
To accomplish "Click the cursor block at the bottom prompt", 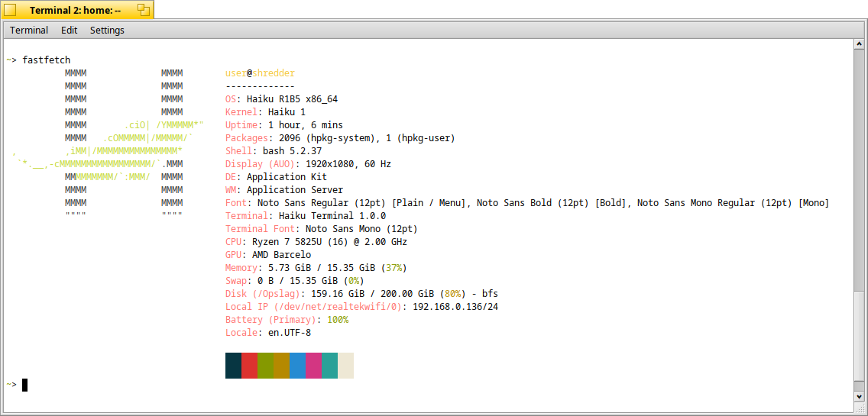I will pyautogui.click(x=24, y=385).
